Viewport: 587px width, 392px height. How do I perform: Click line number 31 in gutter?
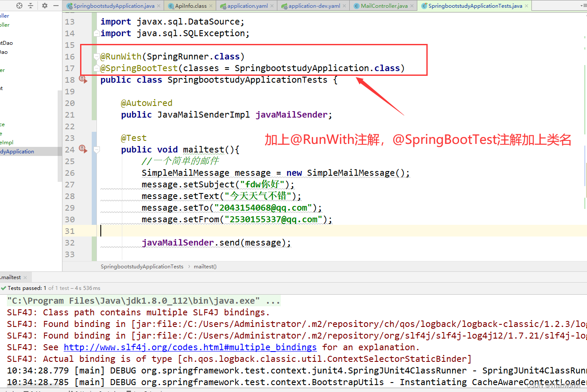[x=70, y=231]
